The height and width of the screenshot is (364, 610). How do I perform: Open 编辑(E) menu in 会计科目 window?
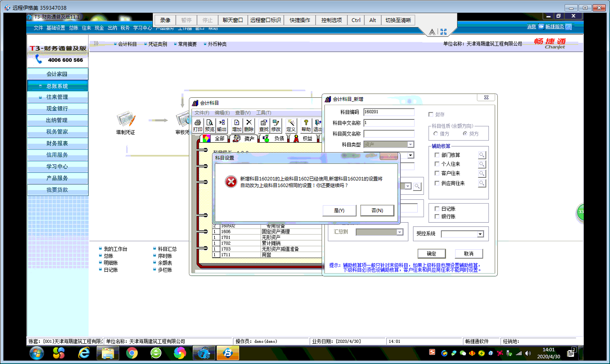[x=222, y=113]
